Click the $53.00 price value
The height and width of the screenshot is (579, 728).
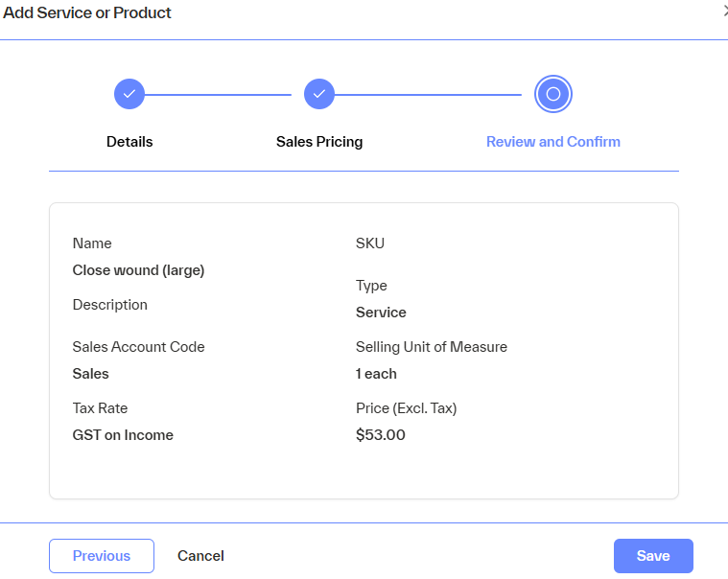coord(381,435)
